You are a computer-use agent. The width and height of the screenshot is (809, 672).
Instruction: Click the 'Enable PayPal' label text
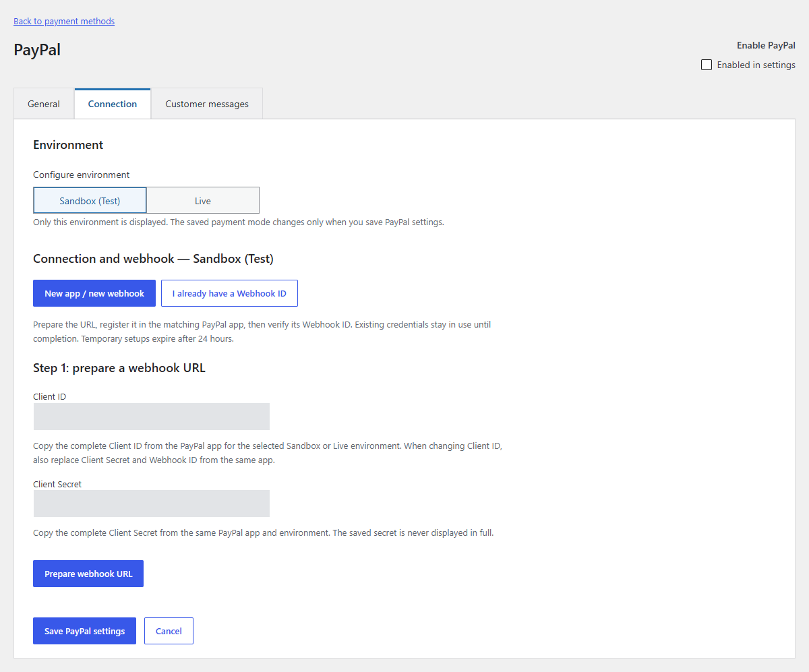[766, 45]
